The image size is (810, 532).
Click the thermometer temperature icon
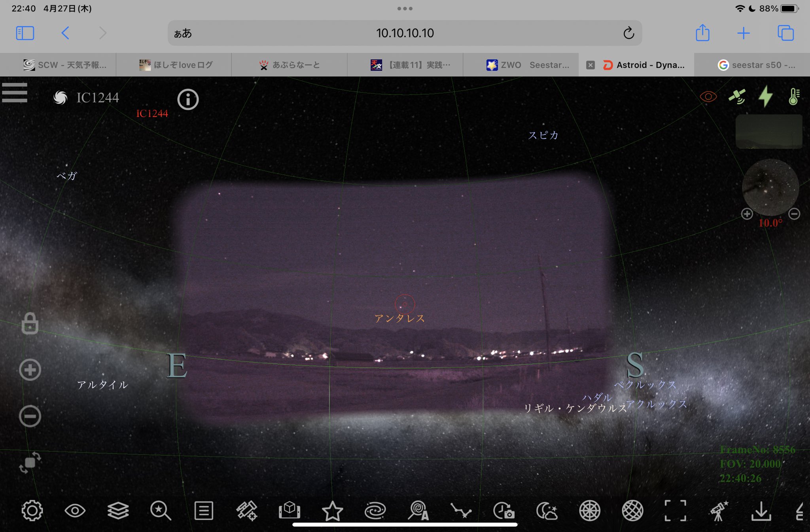794,97
